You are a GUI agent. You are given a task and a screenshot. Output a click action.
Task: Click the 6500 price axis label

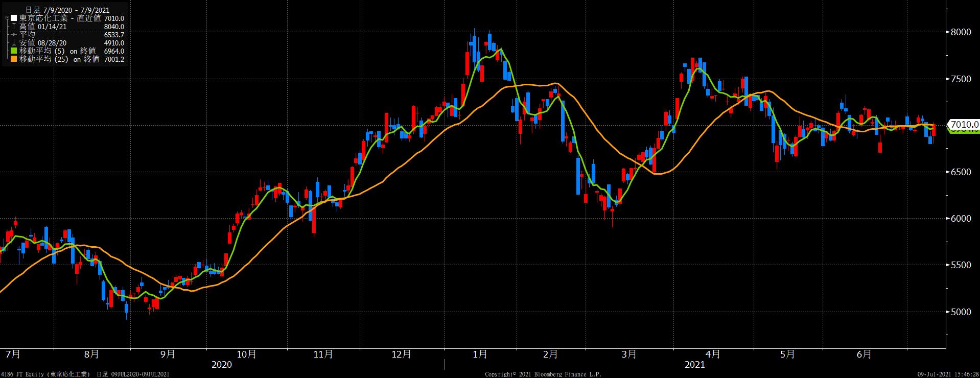pos(960,172)
